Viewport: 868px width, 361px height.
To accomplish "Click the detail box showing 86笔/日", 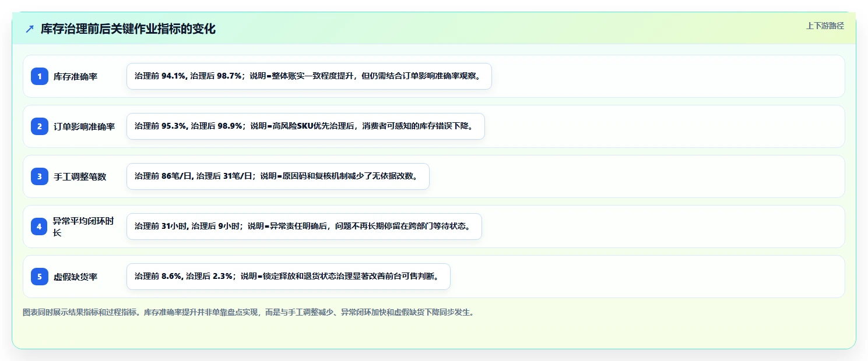I will coord(278,176).
